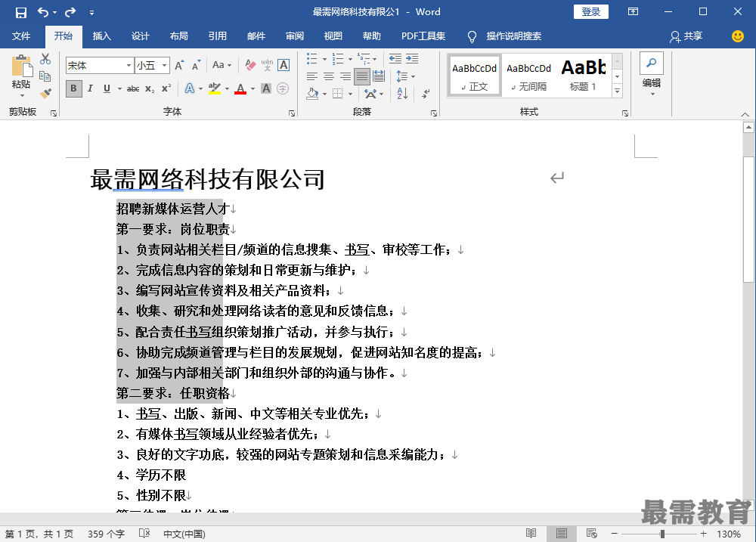Switch to the 设计 (Design) tab
Viewport: 756px width, 542px height.
click(141, 36)
